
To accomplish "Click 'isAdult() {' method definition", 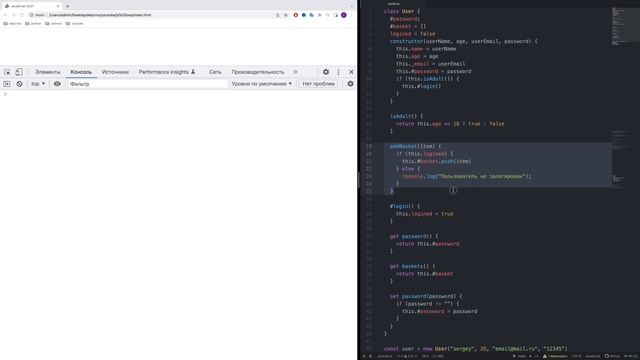I will pyautogui.click(x=406, y=116).
